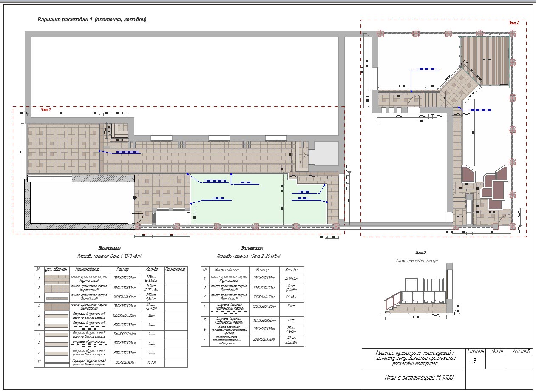This screenshot has width=536, height=392.
Task: Click the "Стадия" title block cell
Action: [x=476, y=352]
